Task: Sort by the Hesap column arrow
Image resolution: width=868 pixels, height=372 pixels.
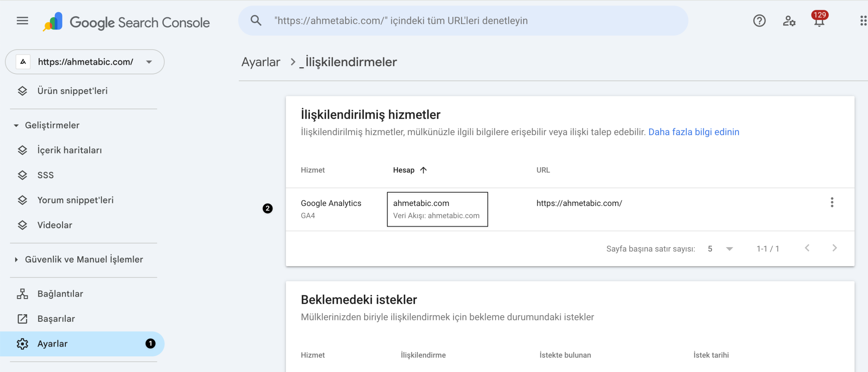Action: 423,170
